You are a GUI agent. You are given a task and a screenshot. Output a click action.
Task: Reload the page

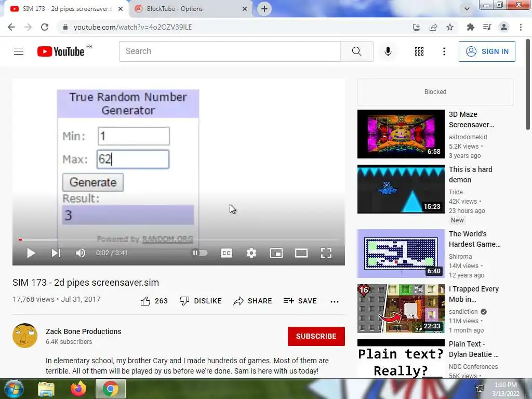45,27
